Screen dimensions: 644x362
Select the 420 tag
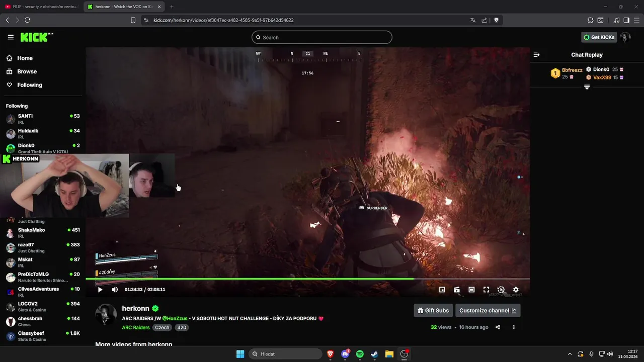click(x=182, y=327)
